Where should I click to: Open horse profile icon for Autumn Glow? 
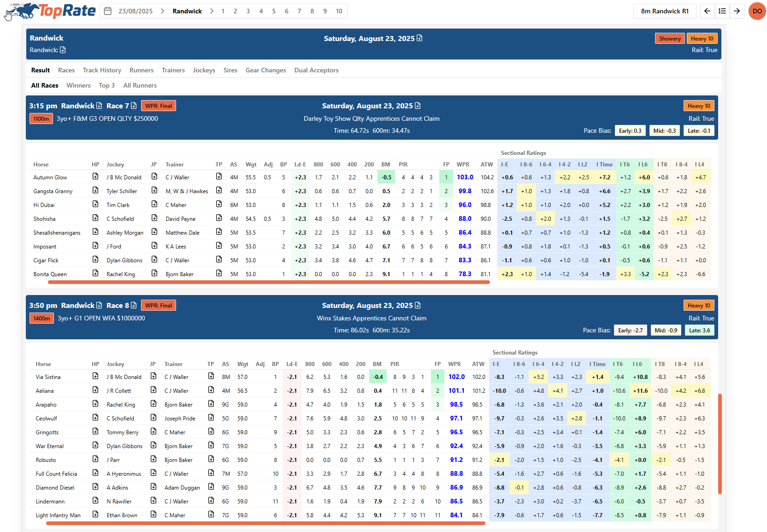click(x=95, y=177)
